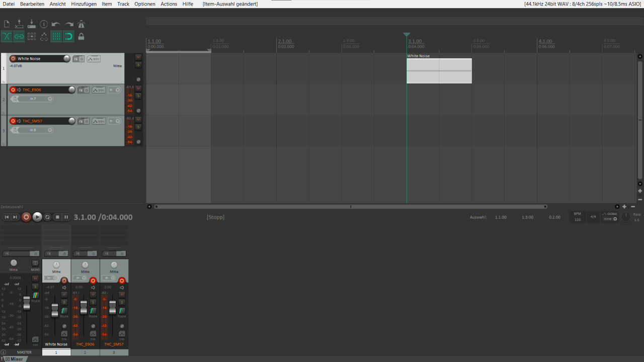
Task: Mute the THC_E906 mixer strip
Action: (93, 294)
